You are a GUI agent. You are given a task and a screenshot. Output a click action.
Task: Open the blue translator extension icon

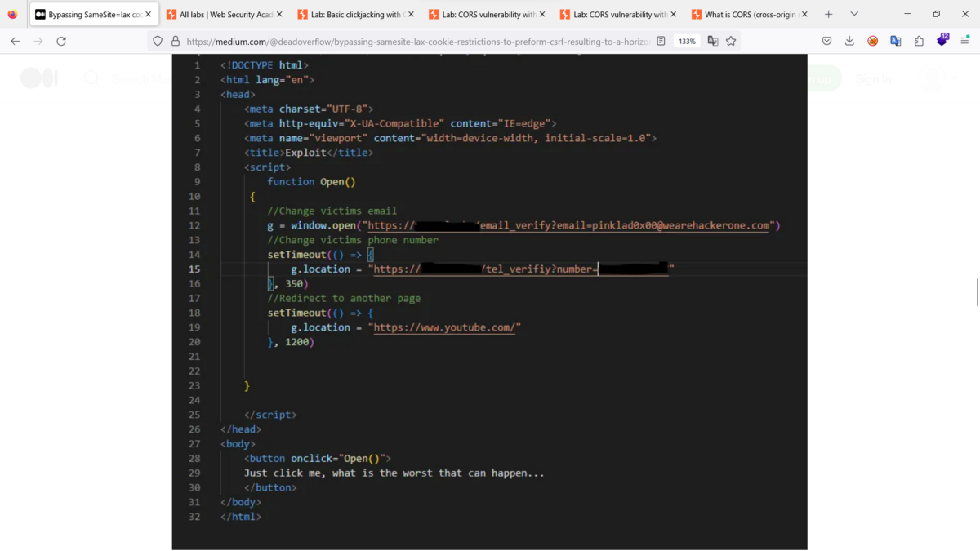(x=896, y=41)
